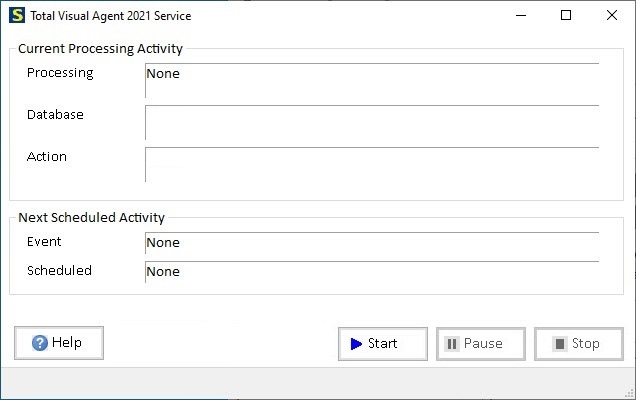Close the Total Visual Agent Service window
Screen dimensions: 636x400
click(612, 16)
